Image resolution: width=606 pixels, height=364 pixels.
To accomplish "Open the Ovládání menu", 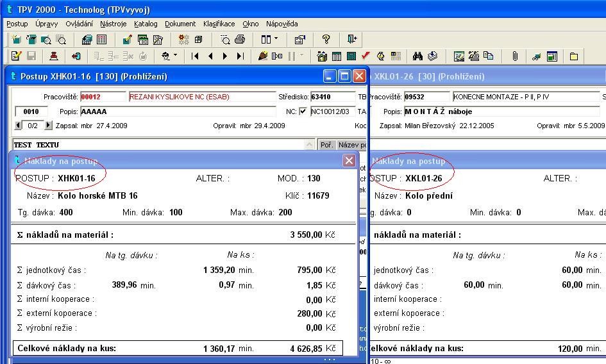I will [80, 24].
